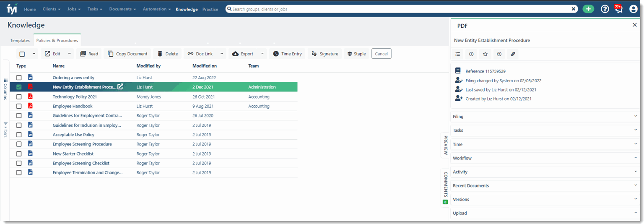
Task: Check the Acceptable Use Policy checkbox
Action: (x=19, y=135)
